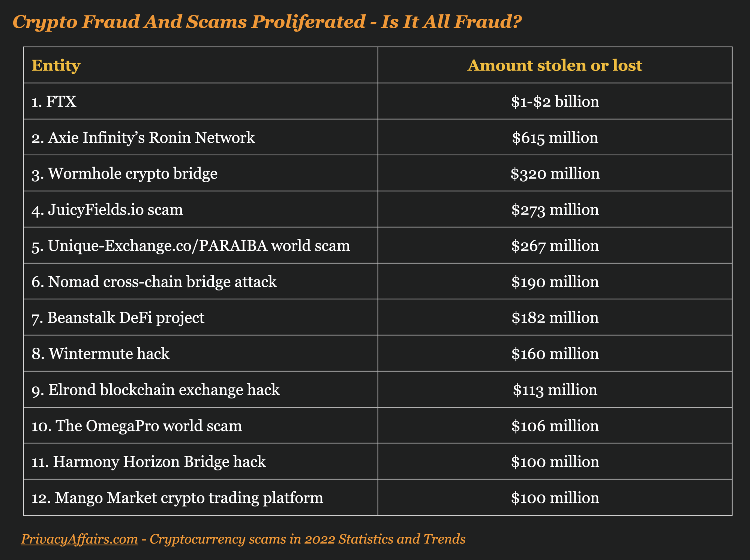Select the FTX row entry

tap(54, 102)
